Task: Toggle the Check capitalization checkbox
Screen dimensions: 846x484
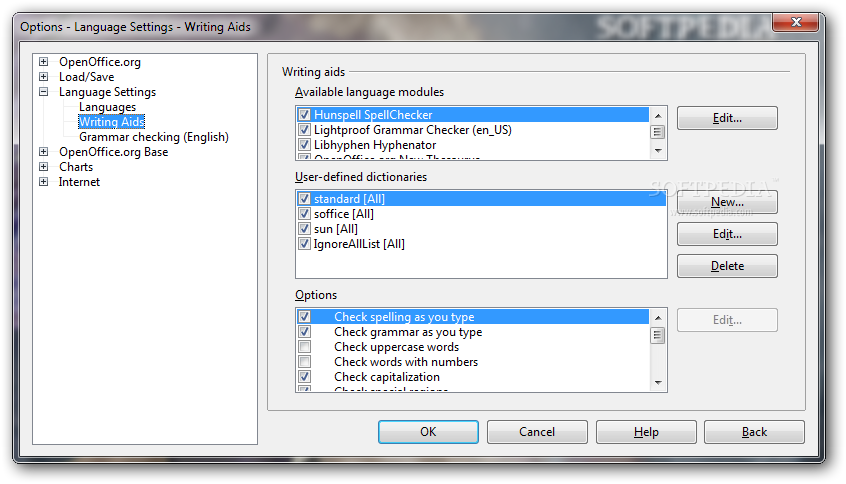Action: point(304,377)
